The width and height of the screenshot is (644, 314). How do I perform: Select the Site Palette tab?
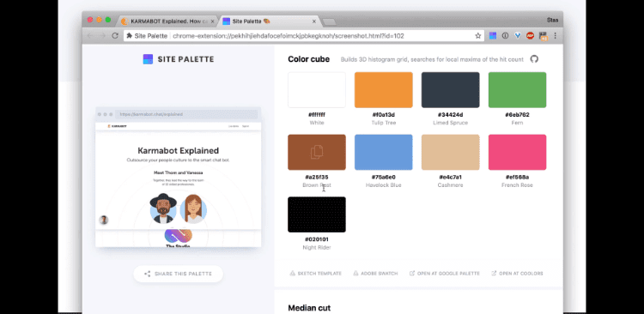tap(270, 21)
